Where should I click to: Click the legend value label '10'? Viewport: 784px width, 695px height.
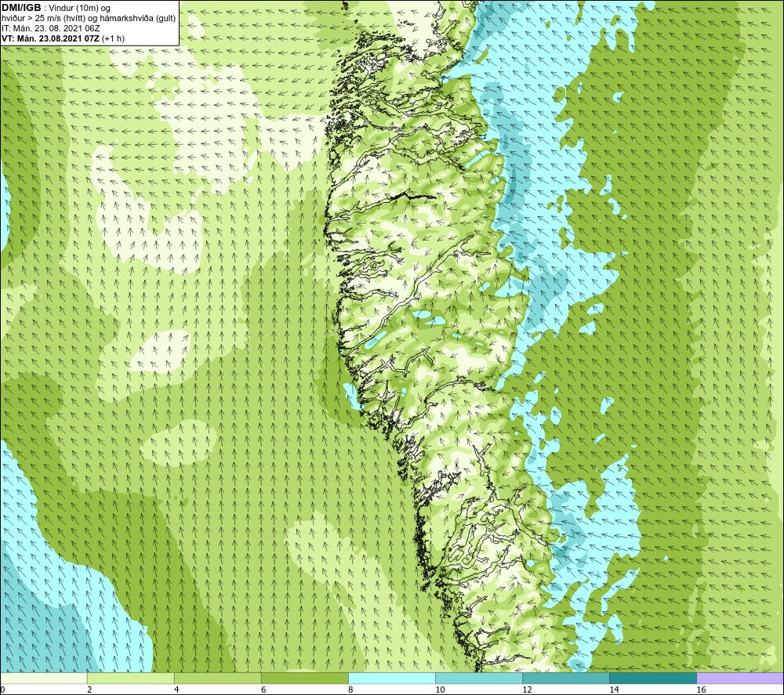pyautogui.click(x=440, y=690)
